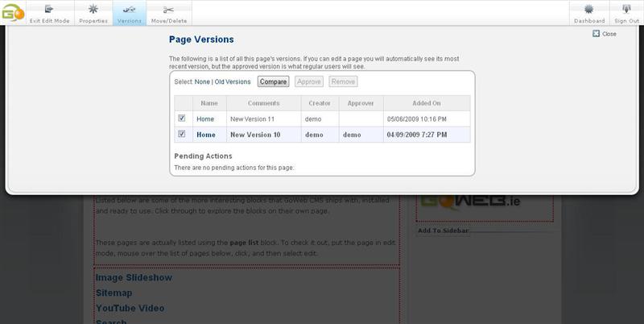Click the Remove button
Viewport: 644px width, 324px height.
(x=343, y=81)
